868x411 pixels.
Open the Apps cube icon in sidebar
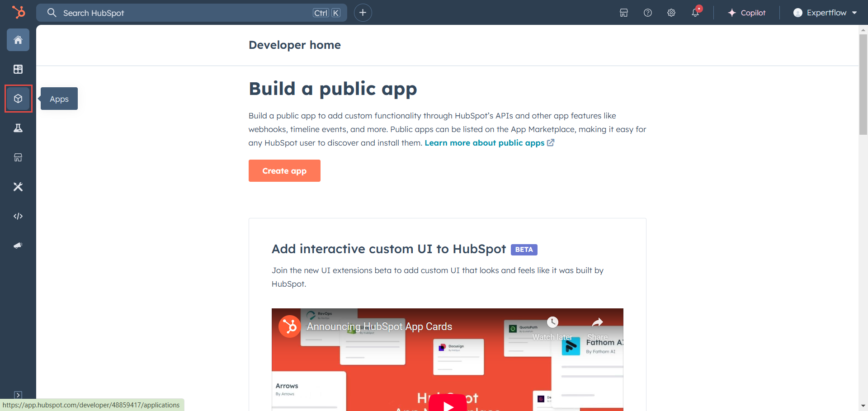point(18,99)
